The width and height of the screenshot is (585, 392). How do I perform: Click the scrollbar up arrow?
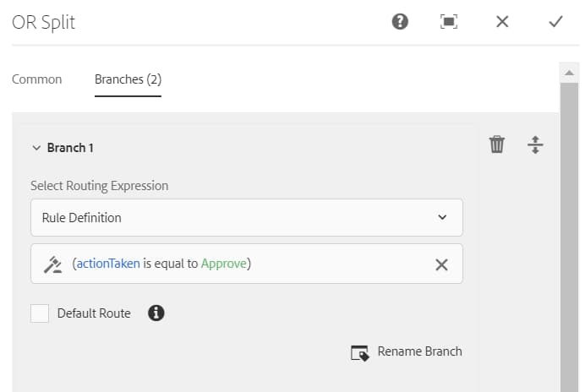coord(569,73)
